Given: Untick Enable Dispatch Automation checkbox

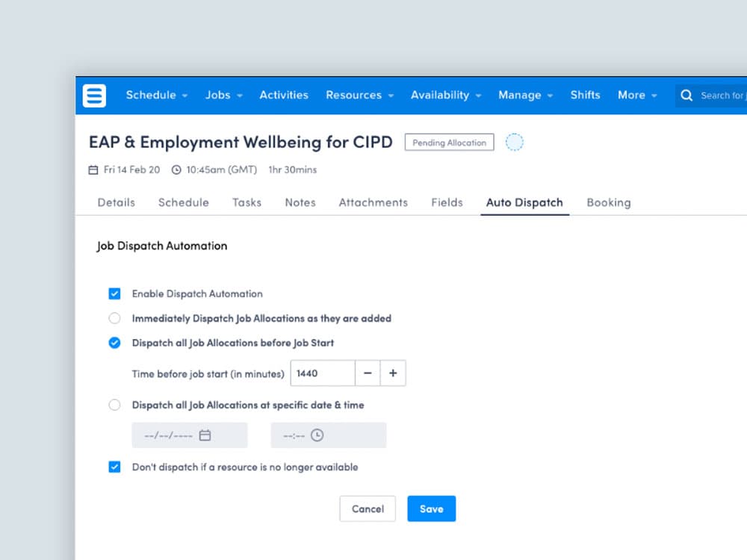Looking at the screenshot, I should click(x=114, y=293).
